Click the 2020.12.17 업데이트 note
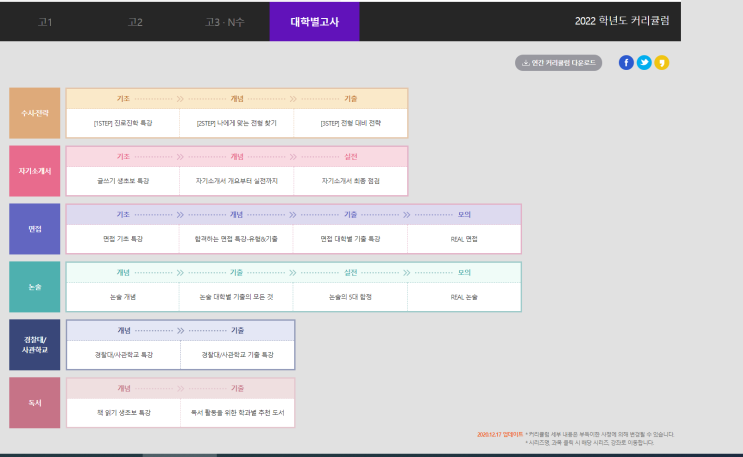 tap(500, 434)
